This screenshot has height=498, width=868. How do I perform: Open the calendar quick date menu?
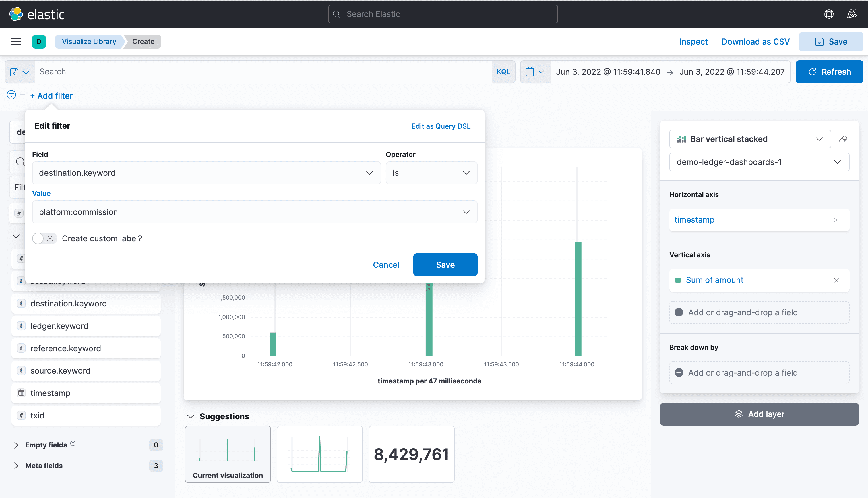[x=535, y=72]
